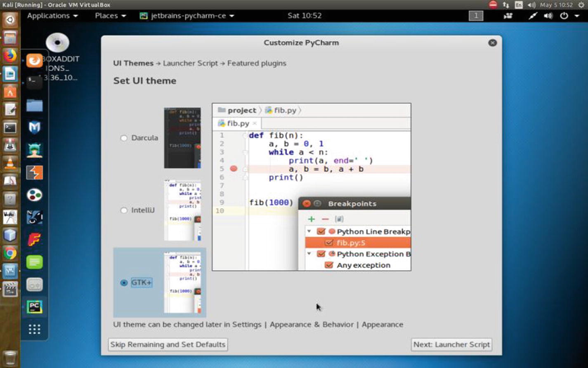The height and width of the screenshot is (368, 588).
Task: Open Firefox ESR from the Kali dock
Action: click(x=34, y=61)
